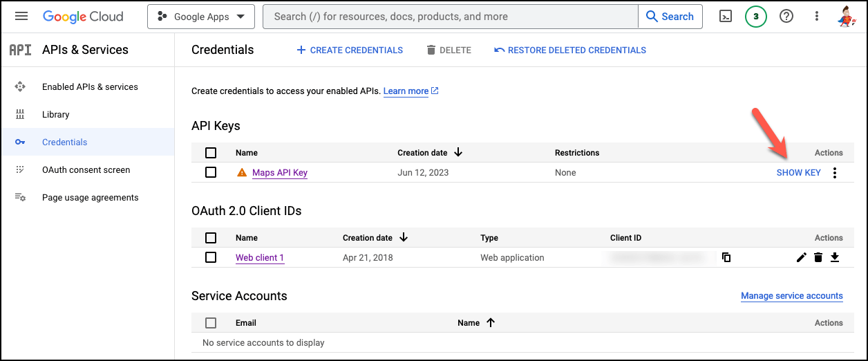The width and height of the screenshot is (868, 361).
Task: Click the Page usage agreements icon
Action: (x=20, y=197)
